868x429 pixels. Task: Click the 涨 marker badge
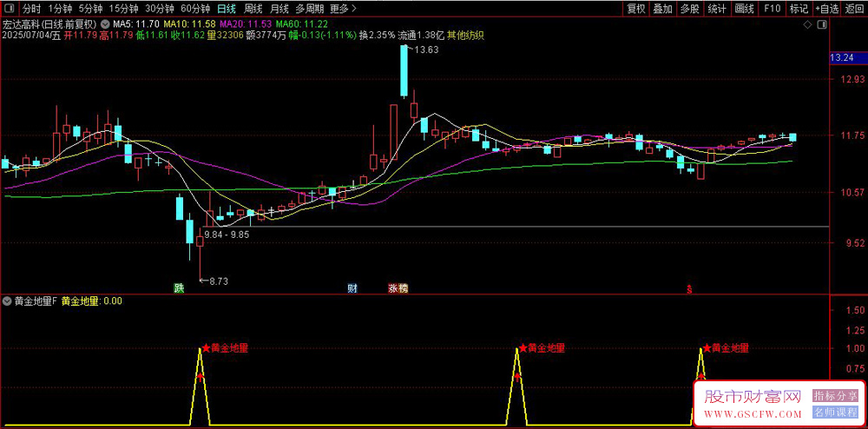pos(392,288)
